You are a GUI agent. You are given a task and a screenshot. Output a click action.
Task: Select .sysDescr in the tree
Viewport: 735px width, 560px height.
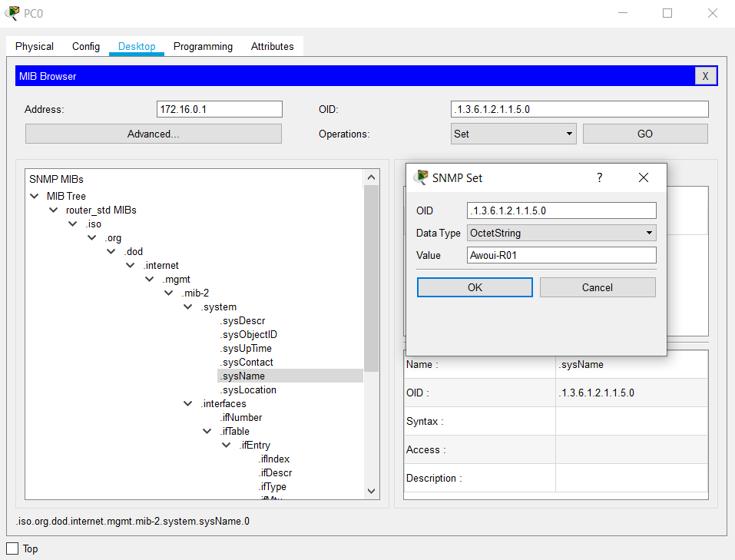pos(243,321)
